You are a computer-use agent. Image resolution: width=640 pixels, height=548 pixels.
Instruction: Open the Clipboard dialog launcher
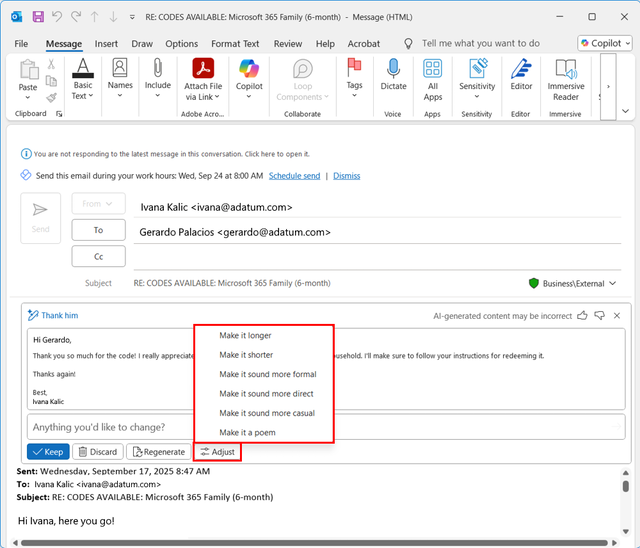point(59,114)
